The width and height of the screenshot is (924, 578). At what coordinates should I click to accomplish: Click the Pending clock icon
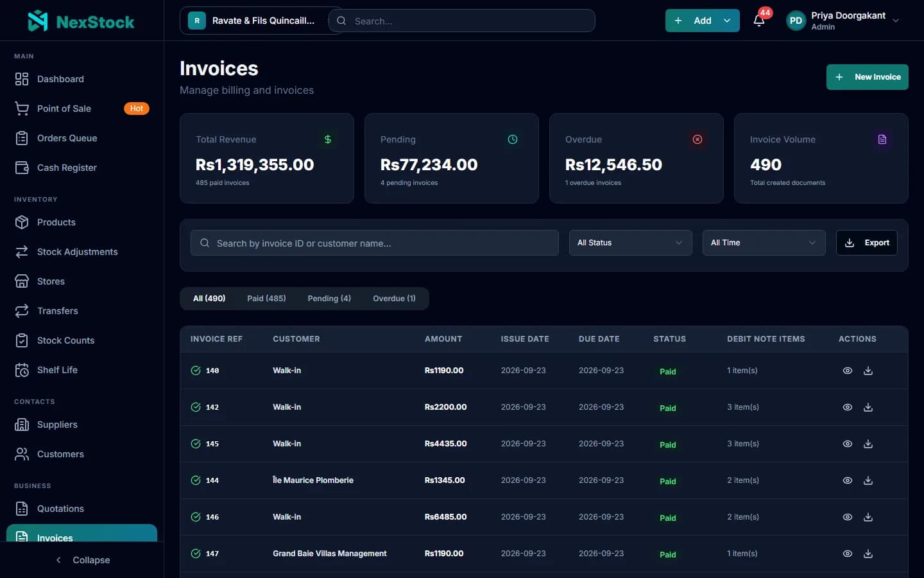(x=513, y=139)
